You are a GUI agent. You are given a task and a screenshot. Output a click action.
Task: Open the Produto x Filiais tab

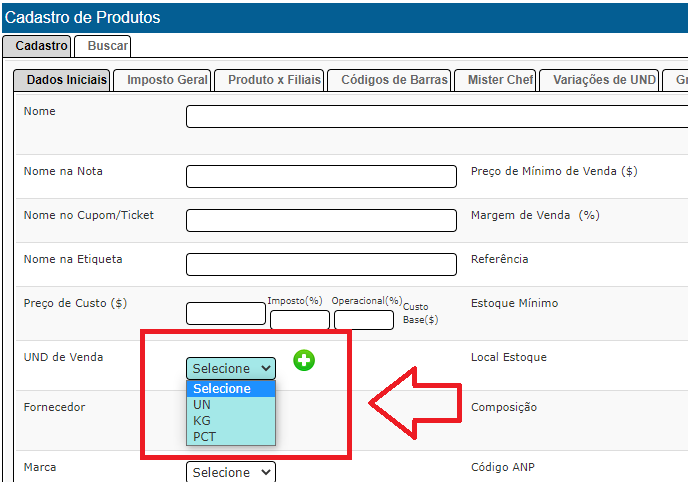tap(269, 80)
